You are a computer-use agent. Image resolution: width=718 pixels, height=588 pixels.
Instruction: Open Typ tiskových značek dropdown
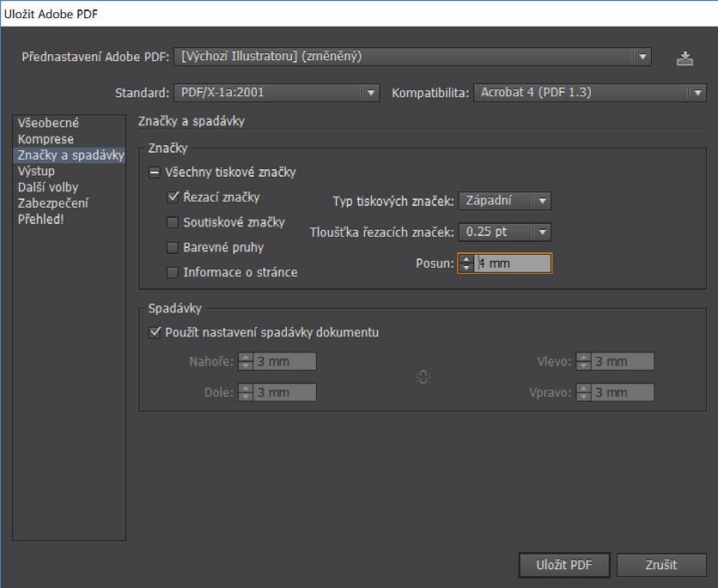pos(505,201)
